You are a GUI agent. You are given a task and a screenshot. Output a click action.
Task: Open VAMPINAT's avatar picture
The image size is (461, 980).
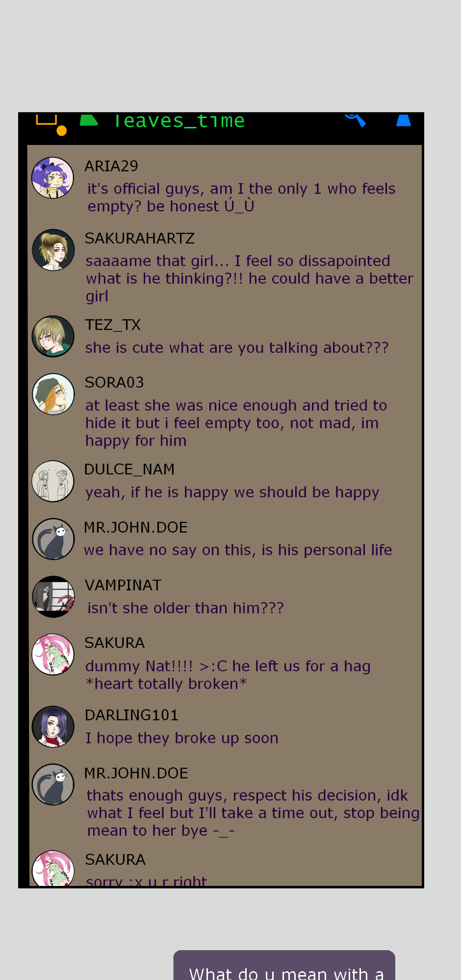53,596
